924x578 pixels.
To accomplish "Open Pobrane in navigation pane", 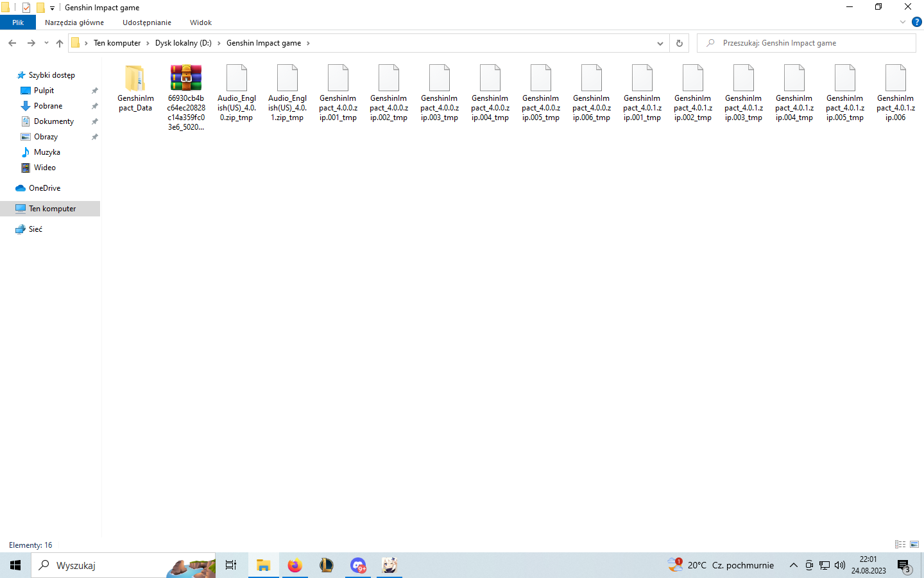I will coord(48,106).
